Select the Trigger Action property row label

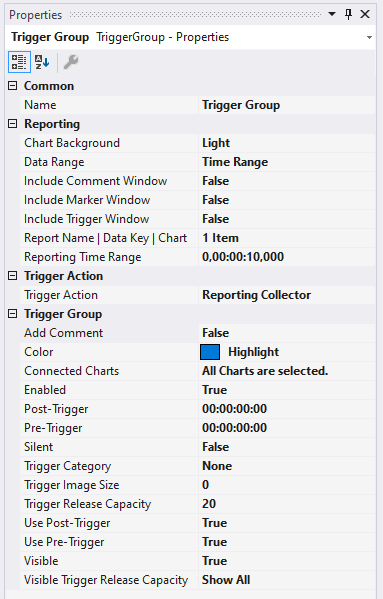[61, 295]
